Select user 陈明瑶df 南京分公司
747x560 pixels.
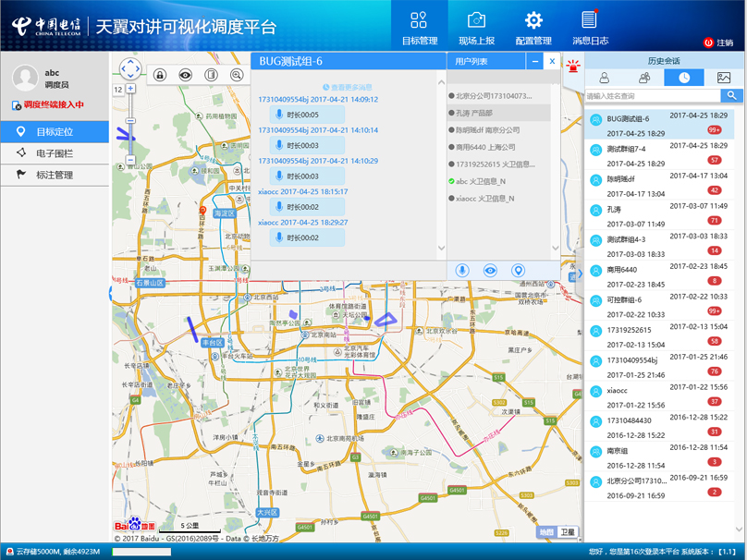point(499,130)
